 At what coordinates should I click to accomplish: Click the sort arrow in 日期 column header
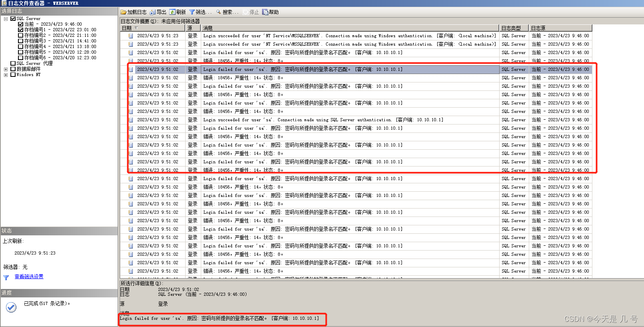[136, 28]
